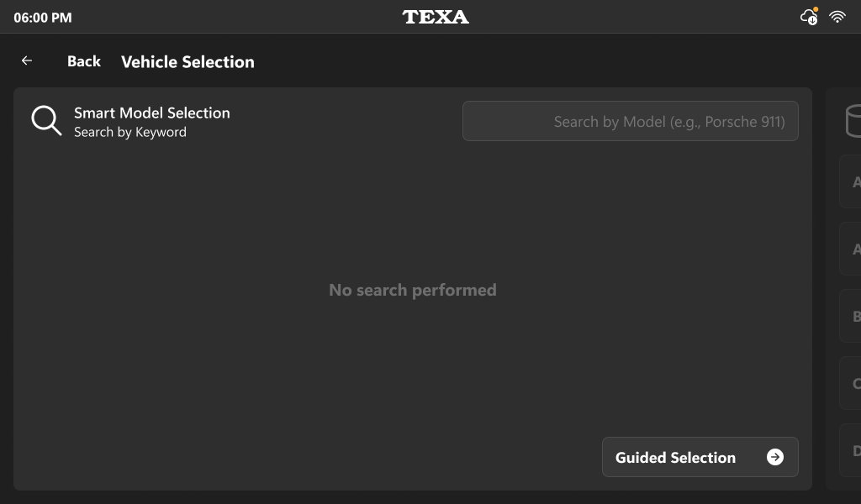Open the Wi-Fi status icon
This screenshot has width=861, height=504.
pyautogui.click(x=837, y=16)
